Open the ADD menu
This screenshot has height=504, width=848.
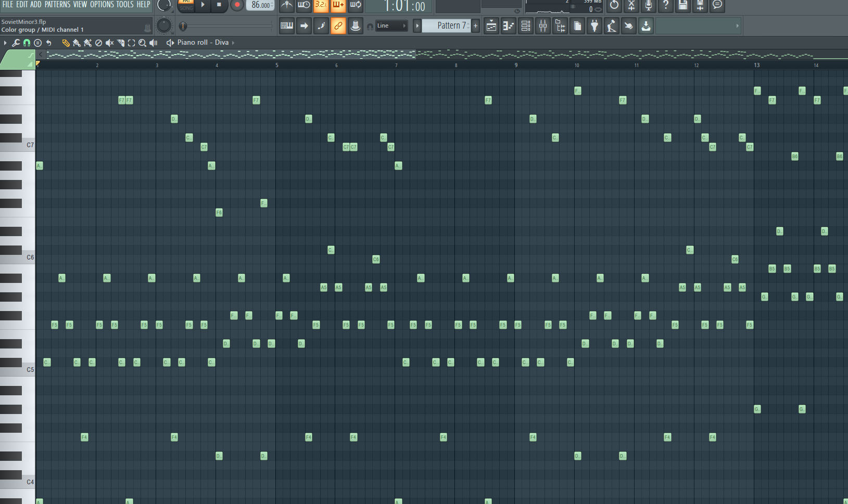36,4
